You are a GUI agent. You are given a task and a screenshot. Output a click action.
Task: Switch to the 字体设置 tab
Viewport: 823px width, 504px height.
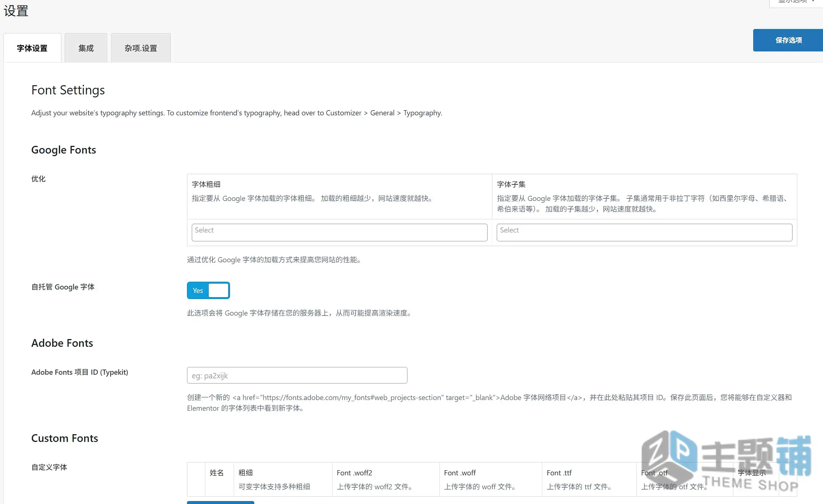point(32,48)
